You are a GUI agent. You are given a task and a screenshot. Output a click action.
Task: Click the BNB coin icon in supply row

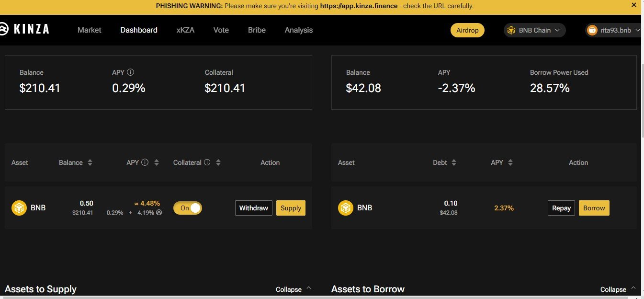19,208
